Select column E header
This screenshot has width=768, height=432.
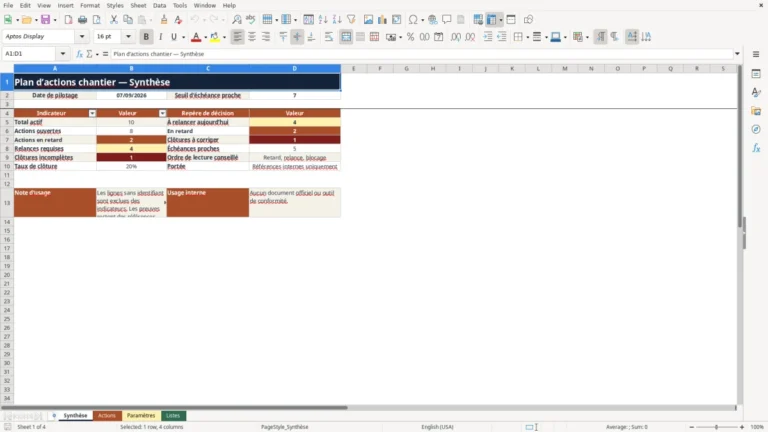click(x=354, y=69)
